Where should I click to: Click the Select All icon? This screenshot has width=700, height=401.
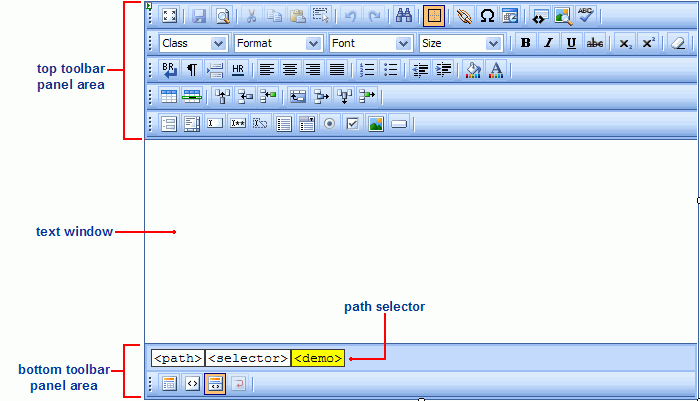coord(321,16)
